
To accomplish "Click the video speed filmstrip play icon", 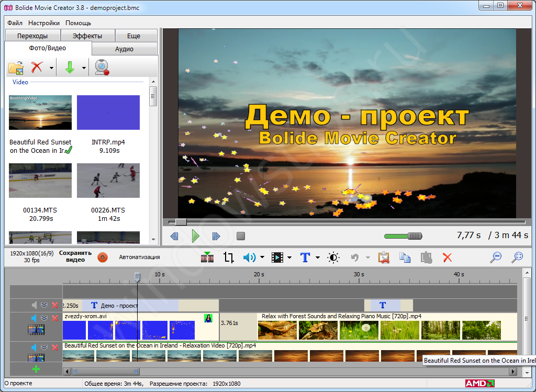I will (x=277, y=257).
